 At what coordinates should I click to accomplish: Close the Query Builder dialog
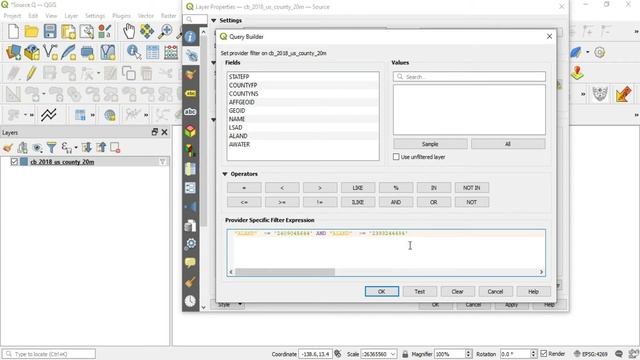coord(549,36)
